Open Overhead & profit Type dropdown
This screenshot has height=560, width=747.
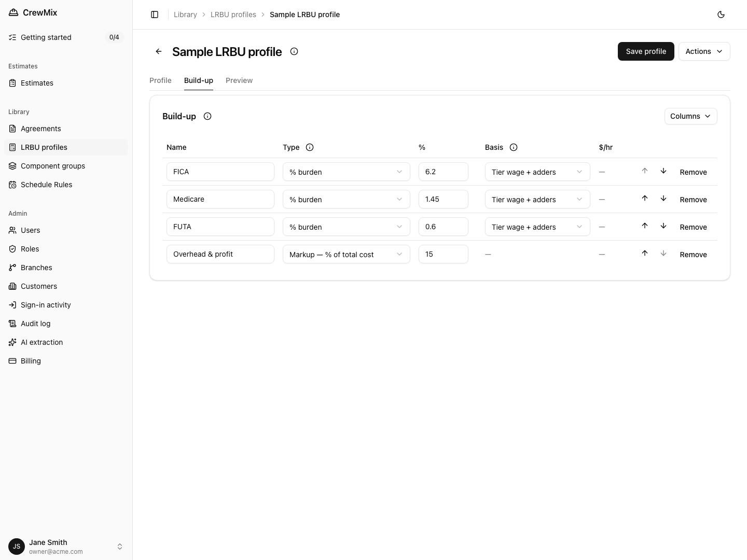(346, 254)
